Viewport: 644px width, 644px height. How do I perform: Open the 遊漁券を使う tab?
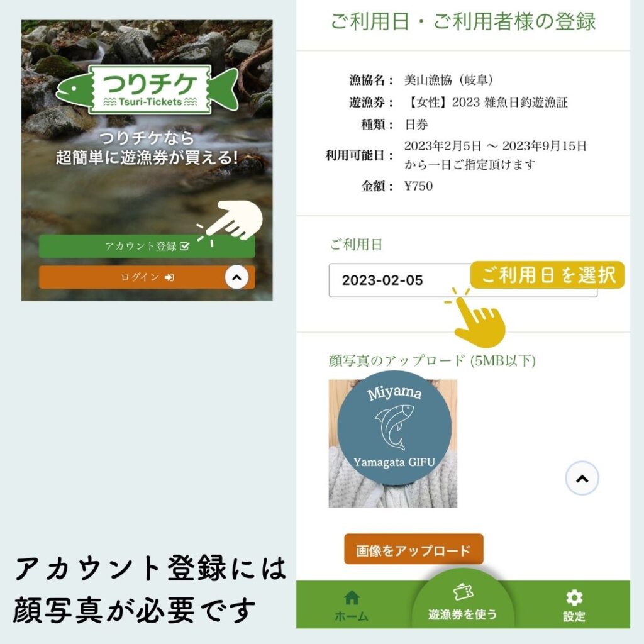[x=463, y=604]
